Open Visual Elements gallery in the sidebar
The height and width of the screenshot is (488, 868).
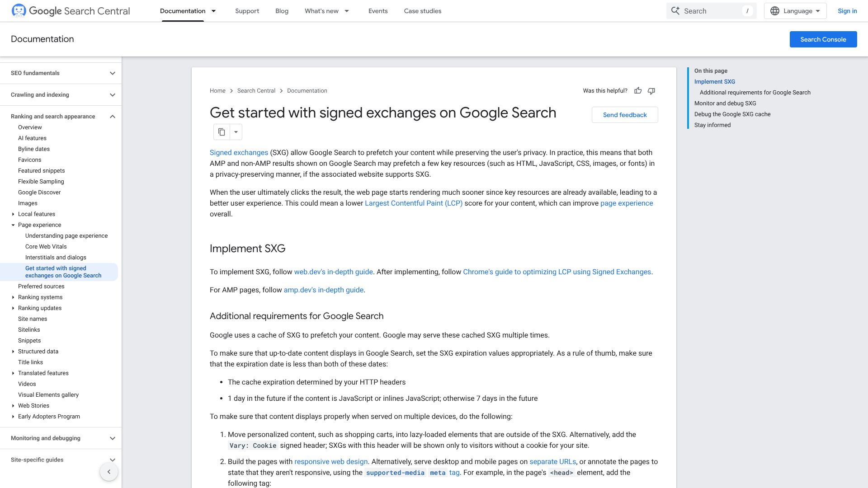[x=48, y=395]
